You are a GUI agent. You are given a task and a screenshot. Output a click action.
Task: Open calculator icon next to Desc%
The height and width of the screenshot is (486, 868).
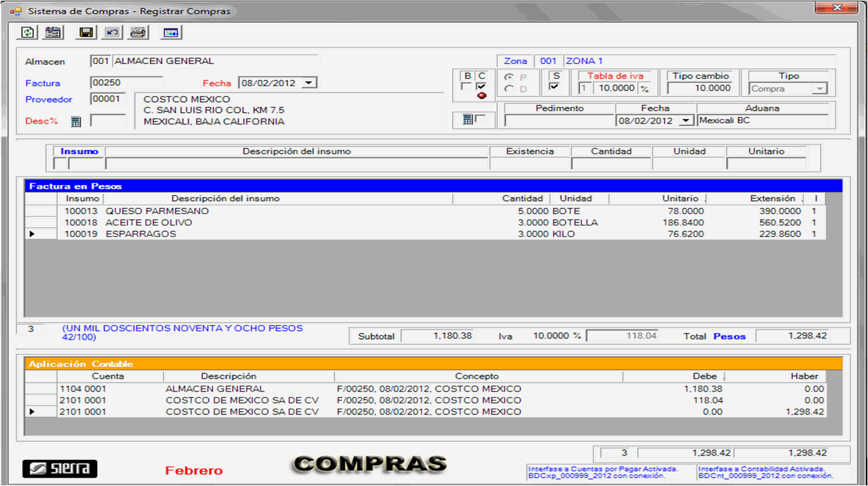76,122
